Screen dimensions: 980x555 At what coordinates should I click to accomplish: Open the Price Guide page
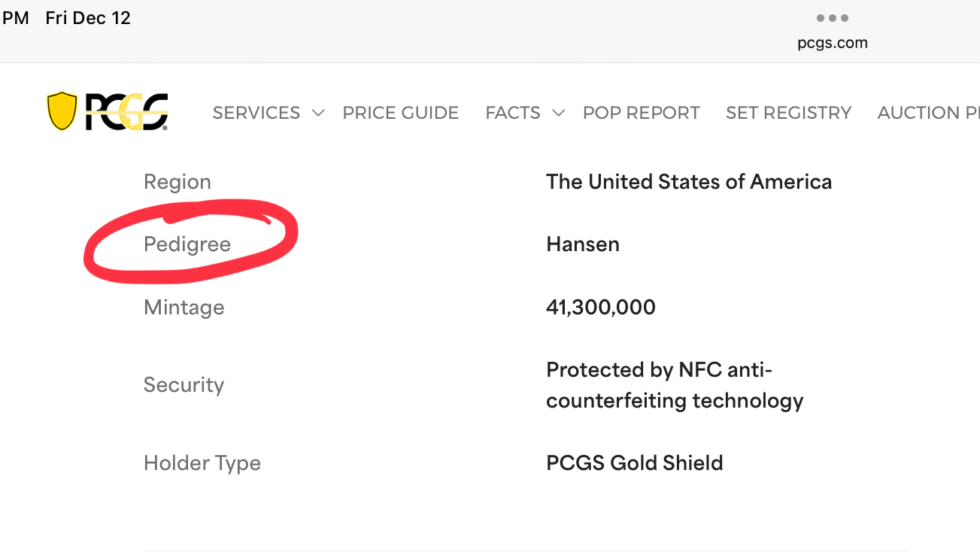coord(400,113)
